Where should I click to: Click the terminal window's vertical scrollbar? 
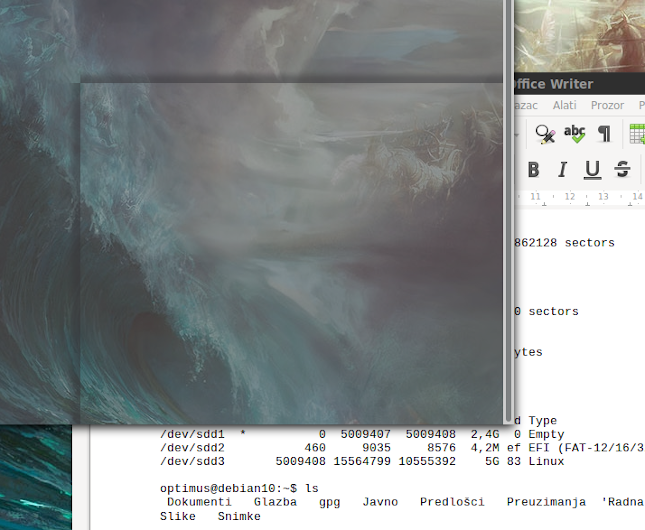click(508, 210)
